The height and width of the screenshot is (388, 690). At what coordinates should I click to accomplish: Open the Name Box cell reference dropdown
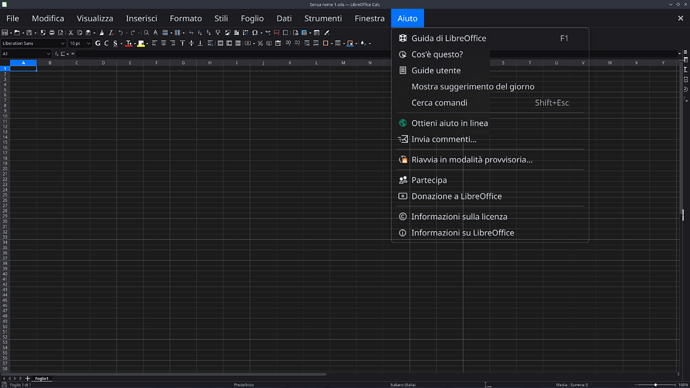pyautogui.click(x=48, y=54)
